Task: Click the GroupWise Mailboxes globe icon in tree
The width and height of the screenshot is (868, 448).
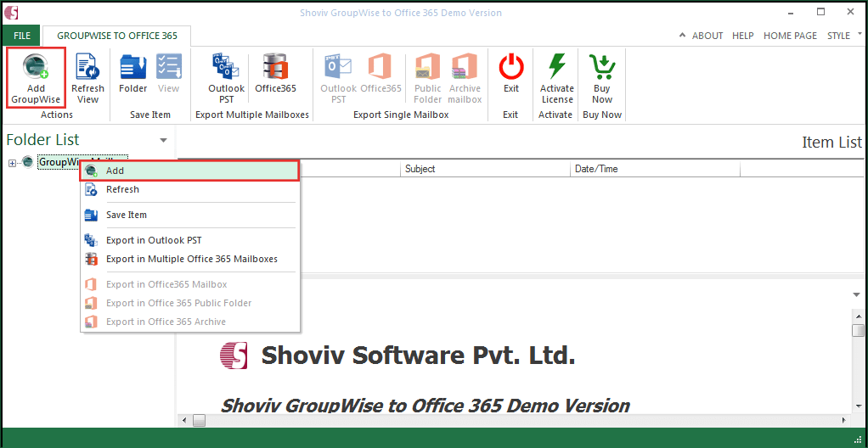Action: pos(27,161)
